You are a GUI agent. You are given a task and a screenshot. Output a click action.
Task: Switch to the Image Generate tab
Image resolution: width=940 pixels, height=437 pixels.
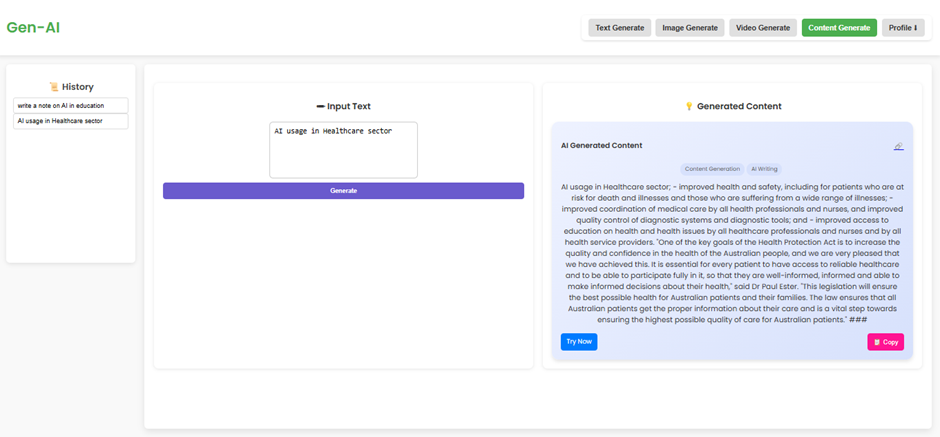(x=690, y=28)
